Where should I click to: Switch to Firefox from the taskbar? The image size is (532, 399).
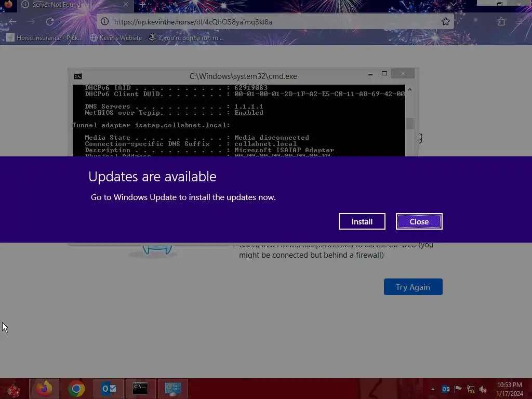44,389
